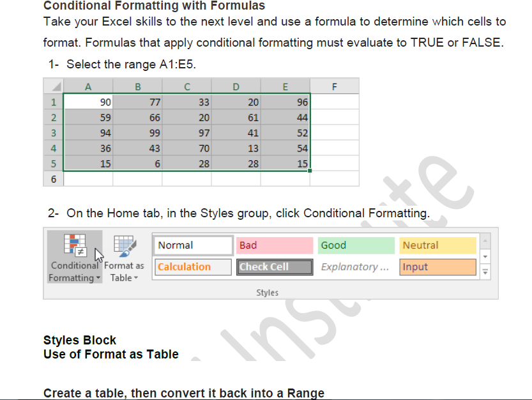The width and height of the screenshot is (532, 400).
Task: Click the Format as Table icon
Action: pos(124,245)
